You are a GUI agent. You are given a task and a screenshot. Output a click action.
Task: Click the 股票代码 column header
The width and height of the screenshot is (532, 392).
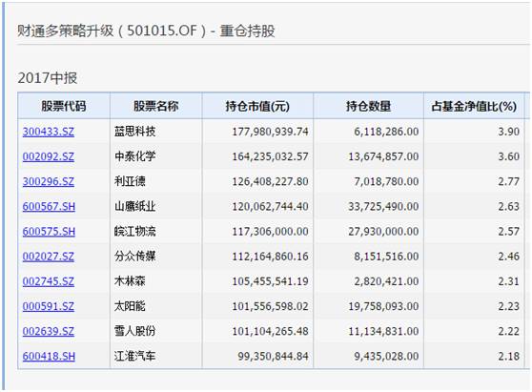click(64, 106)
